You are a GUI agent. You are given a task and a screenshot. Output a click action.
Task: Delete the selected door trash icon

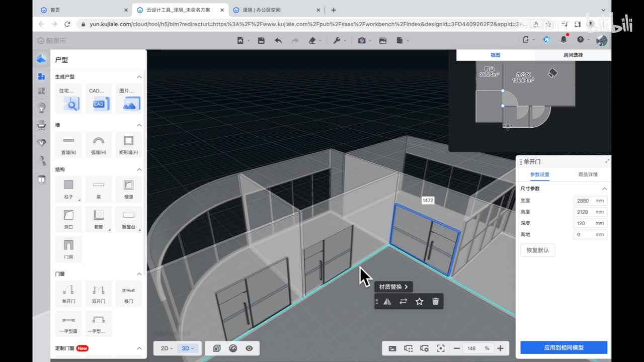[436, 302]
